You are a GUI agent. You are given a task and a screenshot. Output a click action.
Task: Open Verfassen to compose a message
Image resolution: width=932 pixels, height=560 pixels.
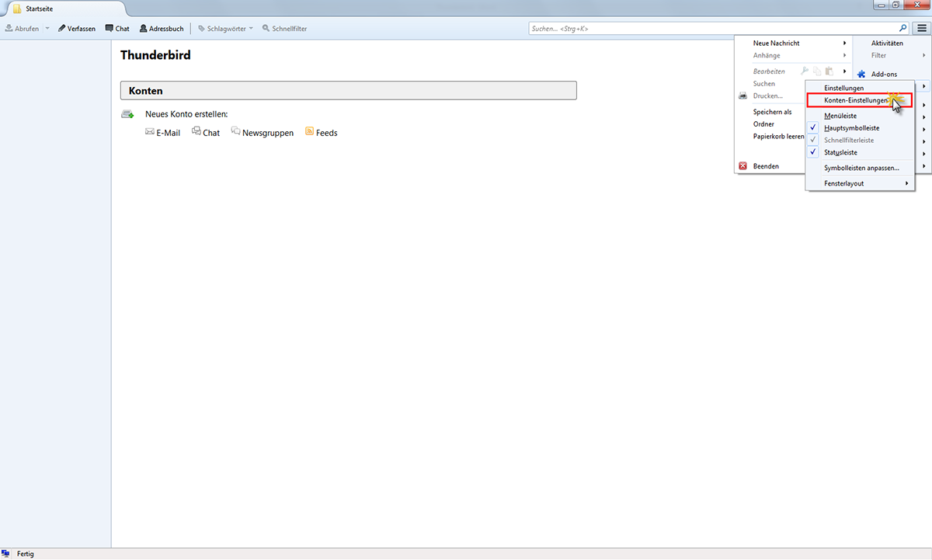click(x=76, y=29)
